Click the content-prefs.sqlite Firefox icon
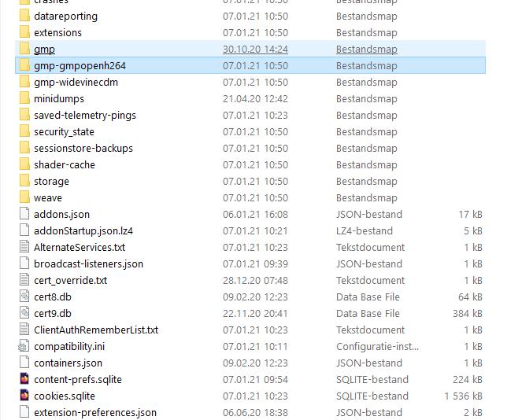 click(x=24, y=379)
